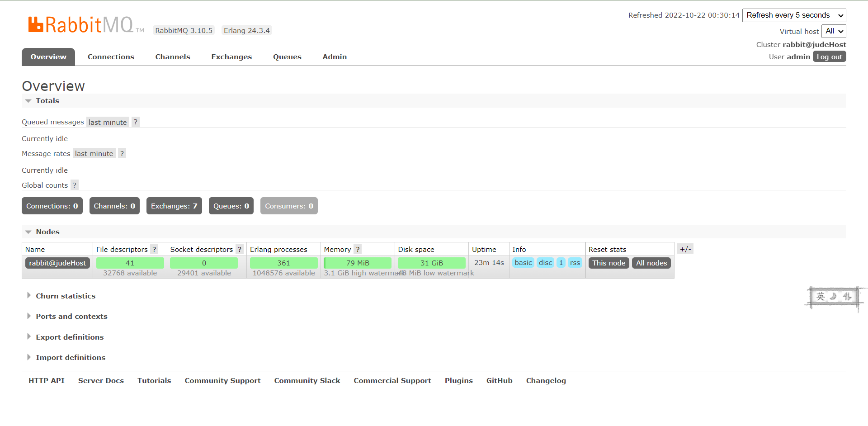Screen dimensions: 868x426
Task: Click the Socket descriptors 0 bar
Action: click(204, 263)
